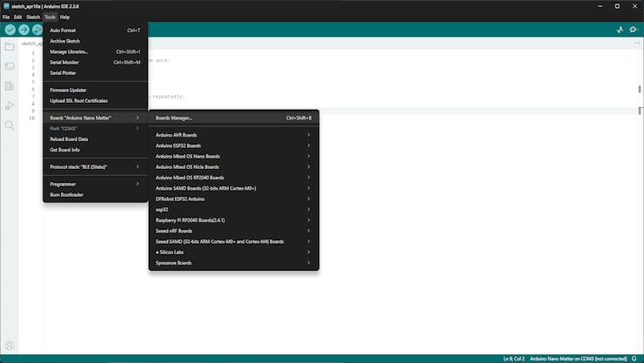This screenshot has height=363, width=644.
Task: Click the editor tab overflow ellipsis
Action: [x=637, y=44]
